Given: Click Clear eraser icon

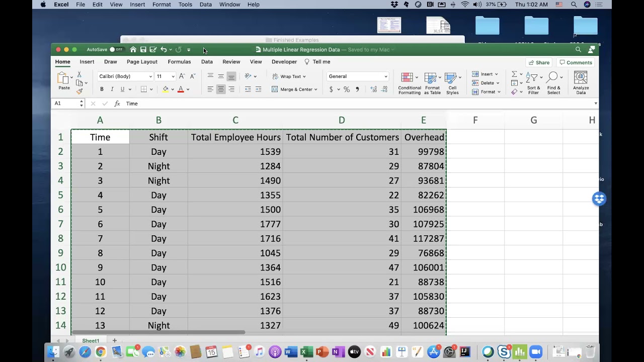Looking at the screenshot, I should (x=514, y=92).
